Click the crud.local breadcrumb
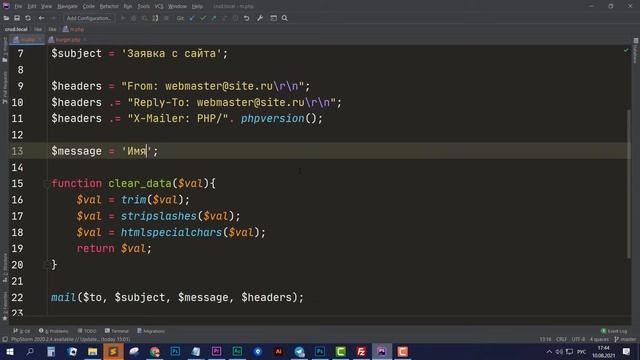The image size is (640, 360). pos(16,29)
